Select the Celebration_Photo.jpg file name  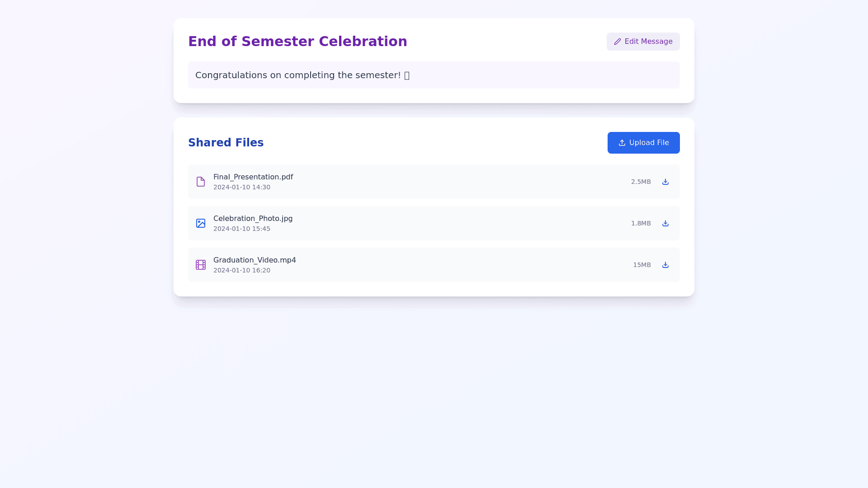pyautogui.click(x=253, y=219)
